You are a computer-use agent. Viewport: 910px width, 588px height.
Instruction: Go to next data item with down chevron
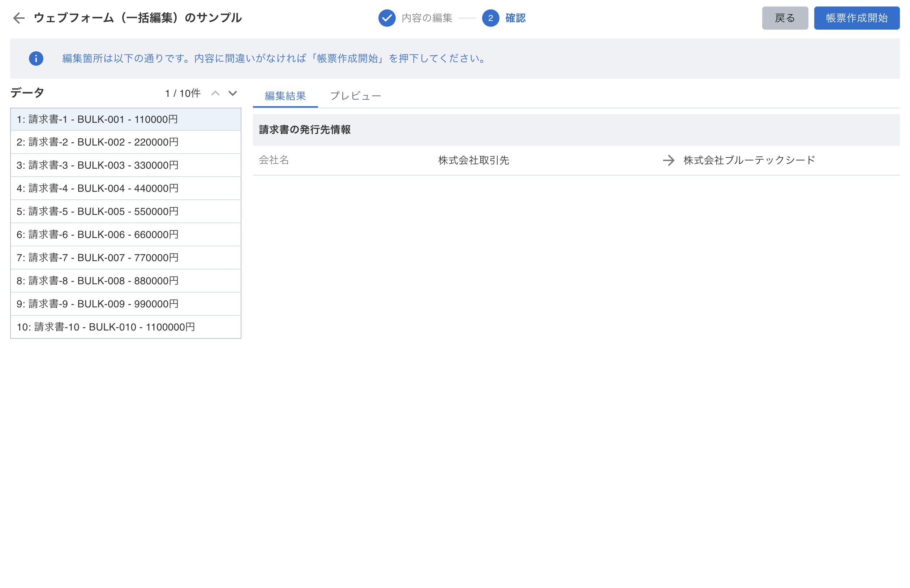click(x=233, y=93)
